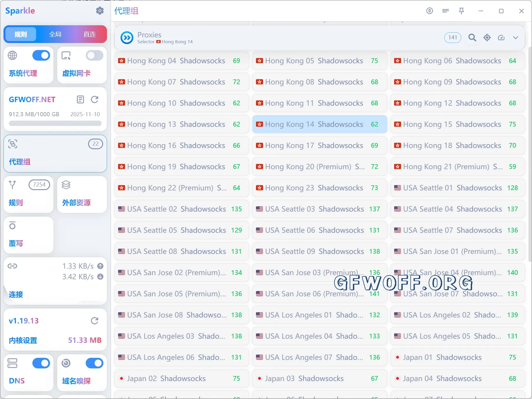Open the 覆写 override card
The width and height of the screenshot is (532, 399).
(x=29, y=235)
